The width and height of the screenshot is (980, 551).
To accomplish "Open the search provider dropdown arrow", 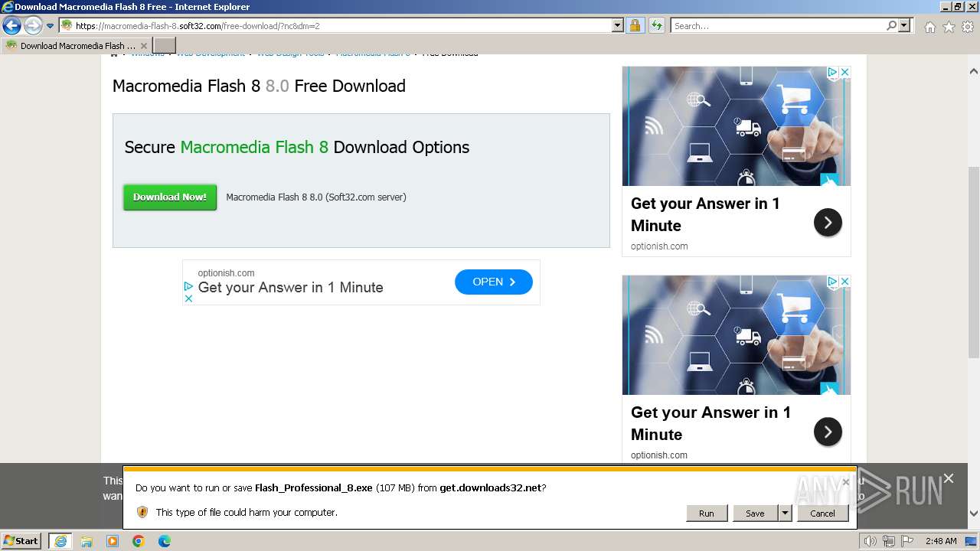I will [x=904, y=25].
